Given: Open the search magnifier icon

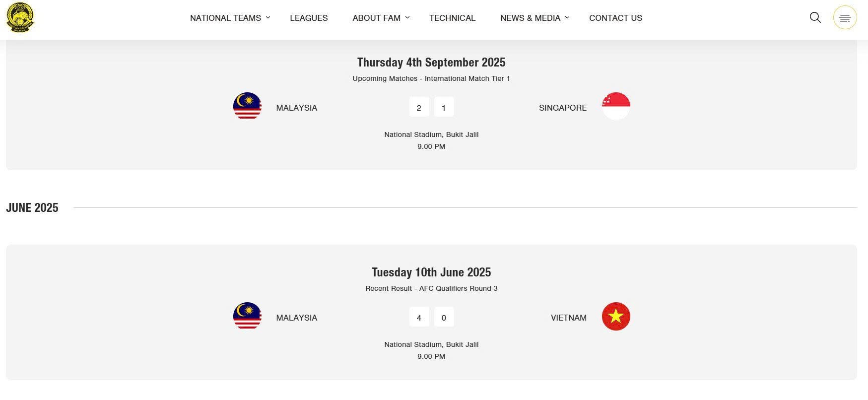Looking at the screenshot, I should (x=815, y=18).
